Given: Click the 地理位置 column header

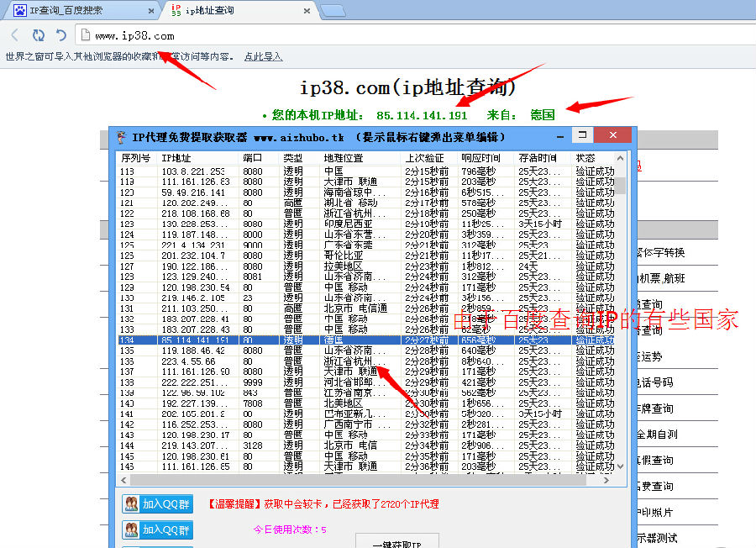Looking at the screenshot, I should [x=344, y=158].
